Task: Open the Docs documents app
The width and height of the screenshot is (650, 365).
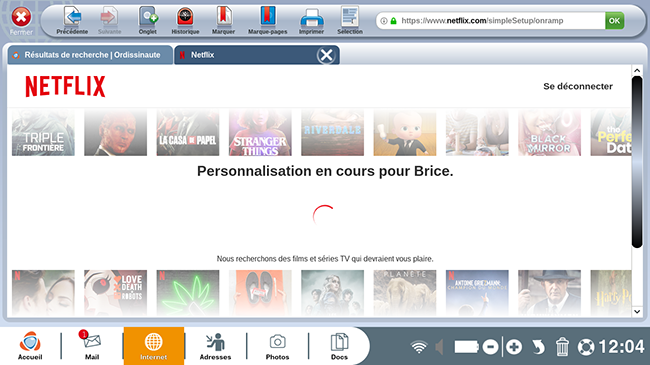Action: [339, 346]
